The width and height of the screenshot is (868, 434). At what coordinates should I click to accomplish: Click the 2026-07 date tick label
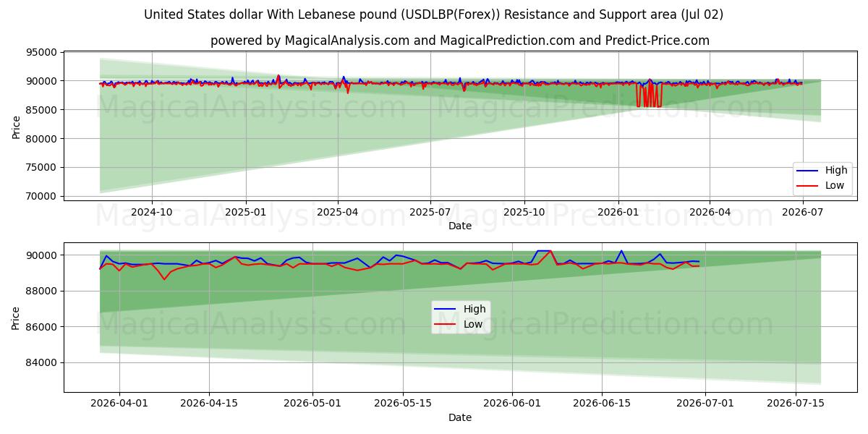click(802, 211)
